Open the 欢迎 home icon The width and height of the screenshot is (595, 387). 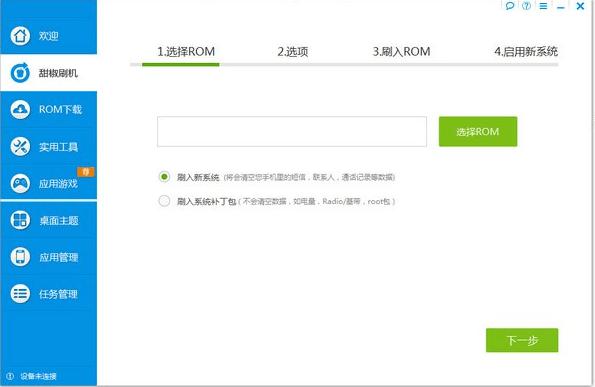coord(20,36)
